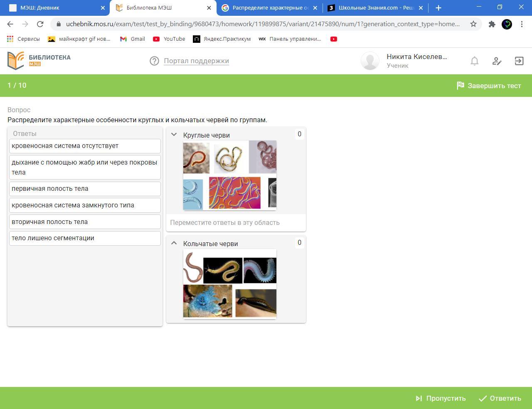Viewport: 532px width, 409px height.
Task: Select answer 'первичная полость тела'
Action: 85,189
